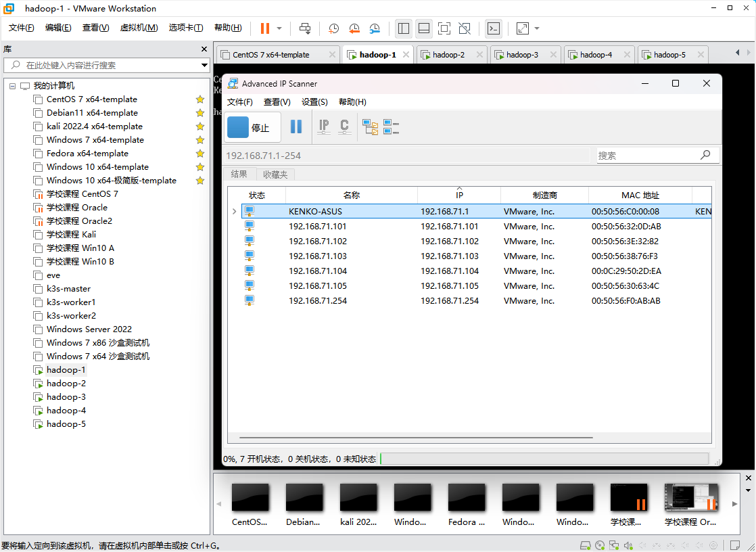Revert the virtual machine to snapshot icon

pos(354,28)
